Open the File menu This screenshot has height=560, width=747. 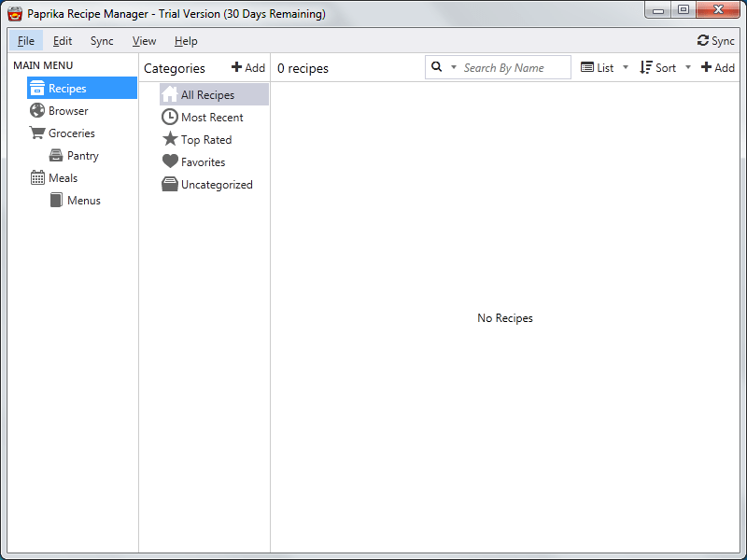click(x=25, y=41)
